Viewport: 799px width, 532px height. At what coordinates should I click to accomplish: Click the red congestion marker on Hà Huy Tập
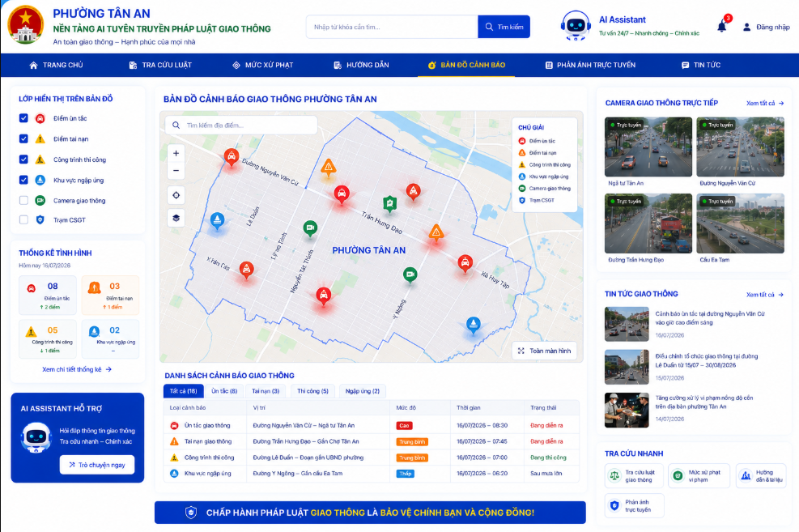(465, 263)
